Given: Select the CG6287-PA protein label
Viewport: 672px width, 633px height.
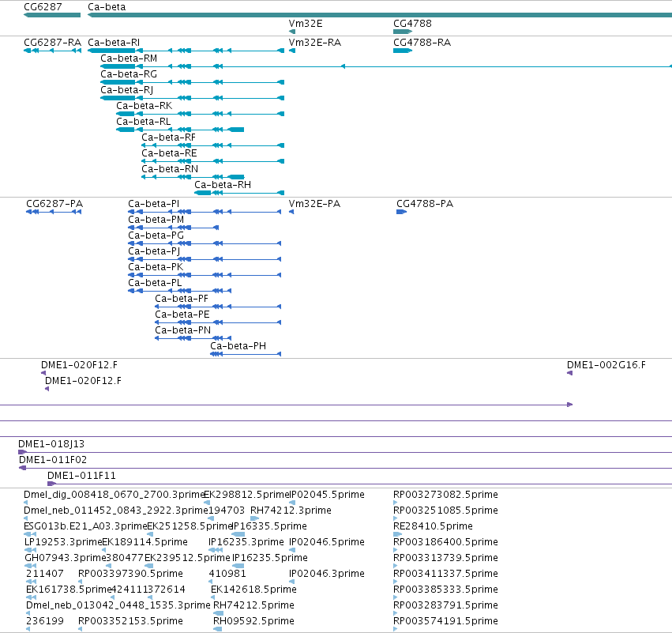Looking at the screenshot, I should (54, 203).
